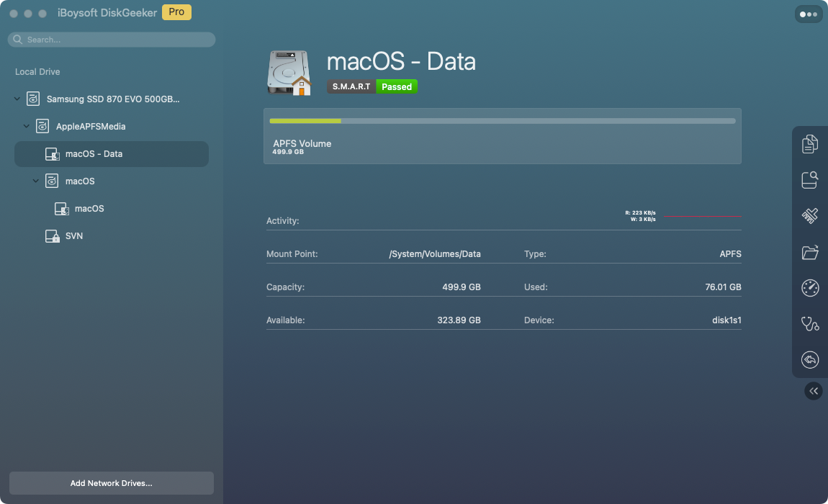Click the Device disk1s1 value
This screenshot has width=828, height=504.
pos(726,320)
